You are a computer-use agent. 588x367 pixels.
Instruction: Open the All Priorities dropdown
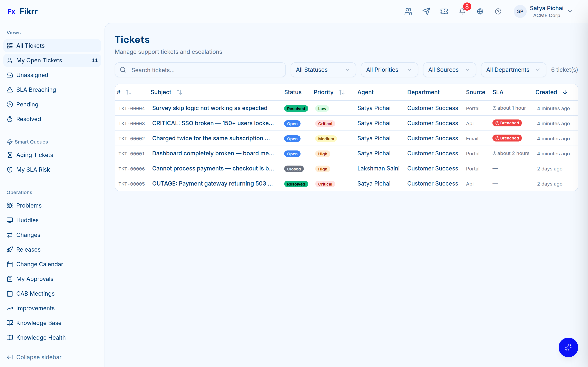coord(389,70)
